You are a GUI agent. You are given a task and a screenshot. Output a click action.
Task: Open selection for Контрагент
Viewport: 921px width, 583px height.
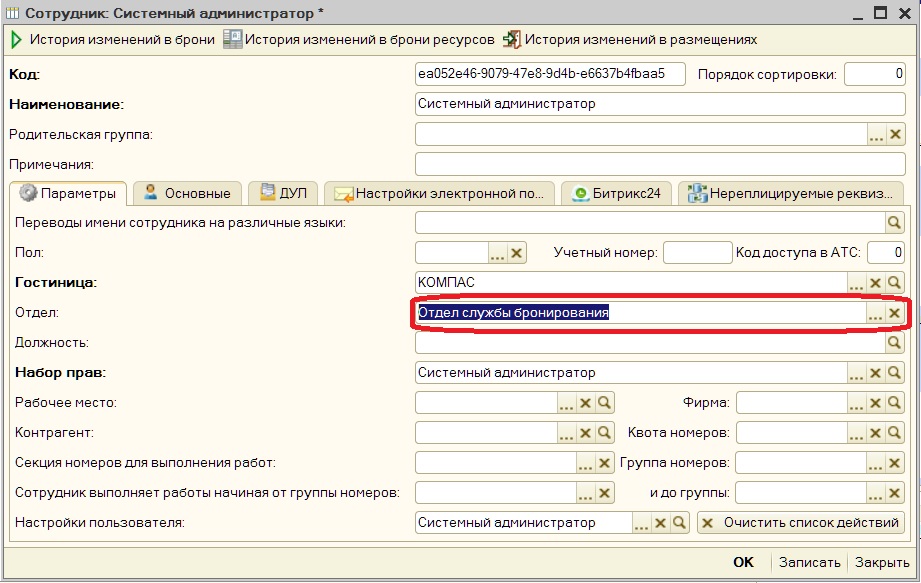pyautogui.click(x=566, y=433)
